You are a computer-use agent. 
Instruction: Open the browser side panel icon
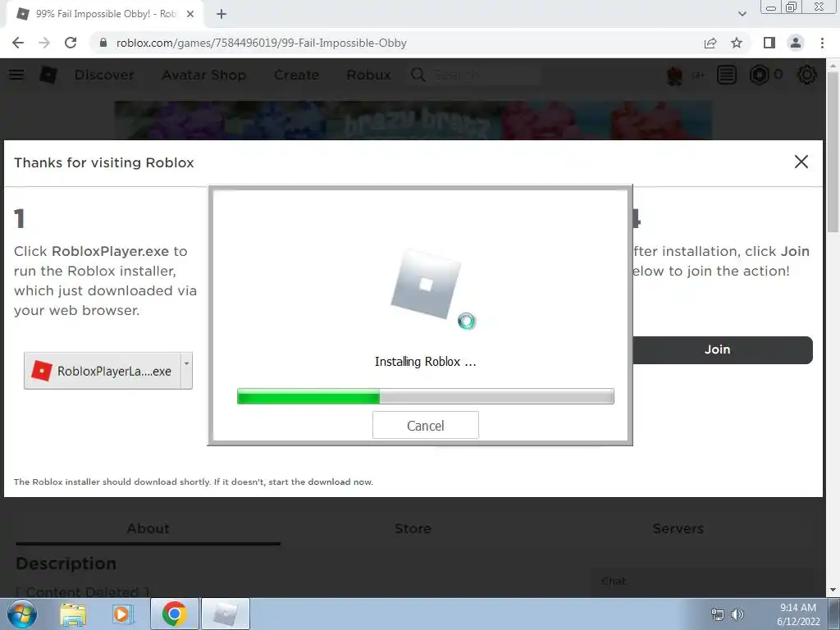[769, 43]
